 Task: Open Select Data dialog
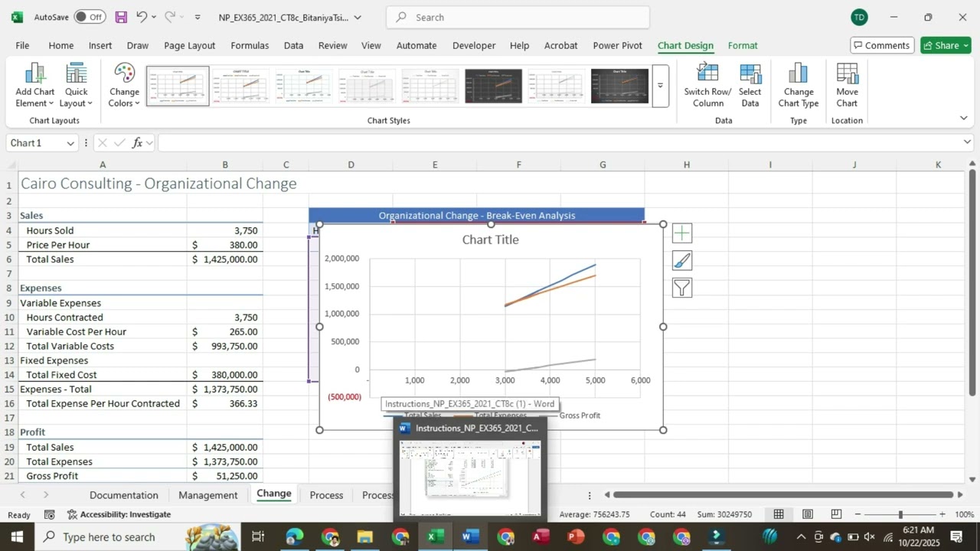(x=750, y=85)
